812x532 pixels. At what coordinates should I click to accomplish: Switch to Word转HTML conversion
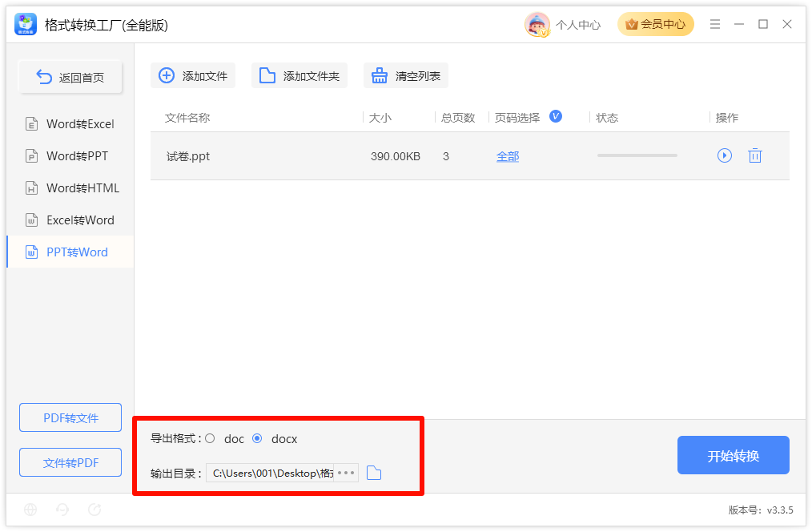point(70,188)
